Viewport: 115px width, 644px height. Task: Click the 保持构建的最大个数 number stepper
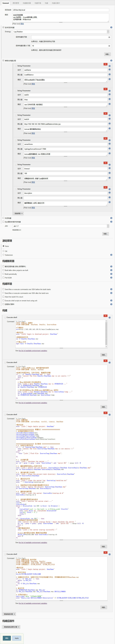point(109,46)
